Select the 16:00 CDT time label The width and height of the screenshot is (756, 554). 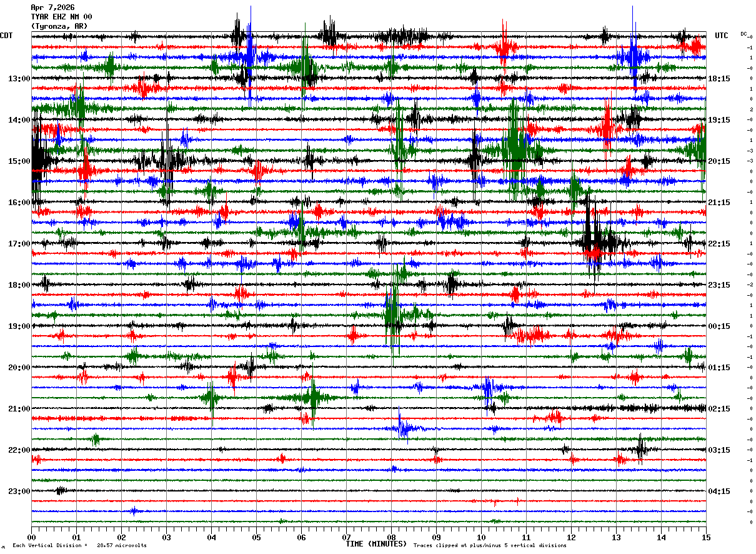19,203
